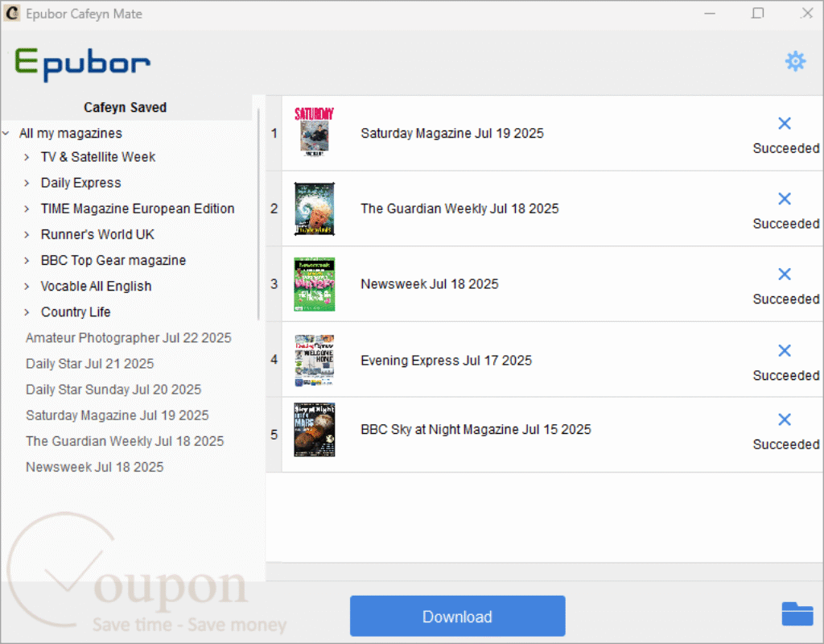Viewport: 824px width, 644px height.
Task: Click Newsweek Jul 18 2025 list title
Action: (x=430, y=284)
